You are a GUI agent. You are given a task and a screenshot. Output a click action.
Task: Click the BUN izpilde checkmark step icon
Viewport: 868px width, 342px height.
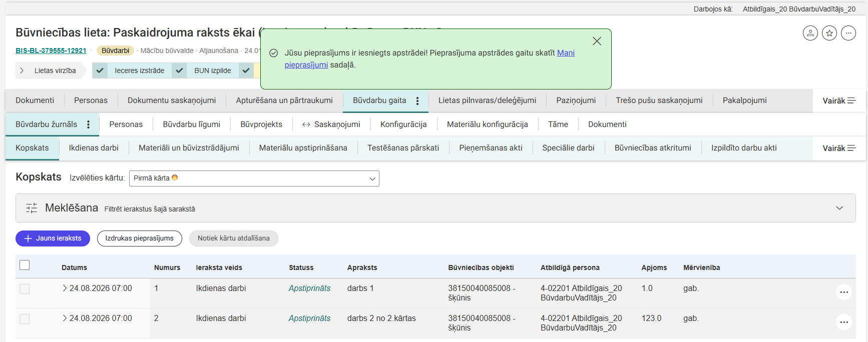click(x=179, y=70)
